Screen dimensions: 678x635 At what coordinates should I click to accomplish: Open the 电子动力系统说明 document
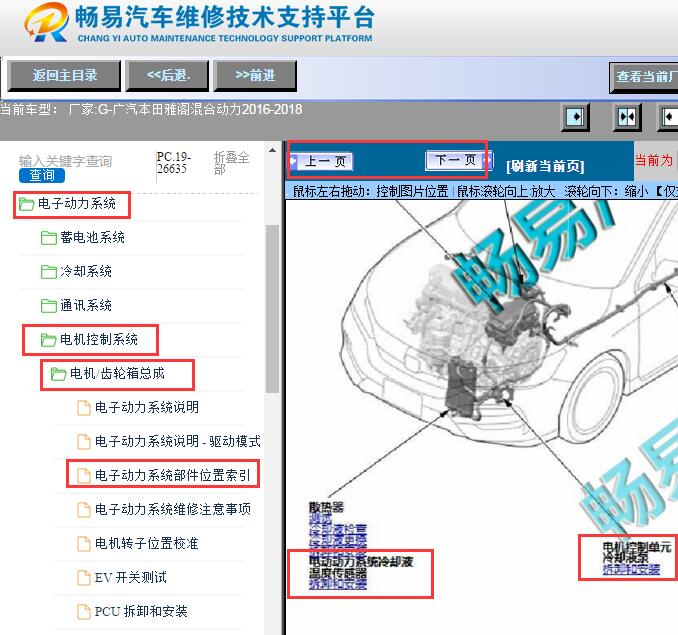point(147,407)
